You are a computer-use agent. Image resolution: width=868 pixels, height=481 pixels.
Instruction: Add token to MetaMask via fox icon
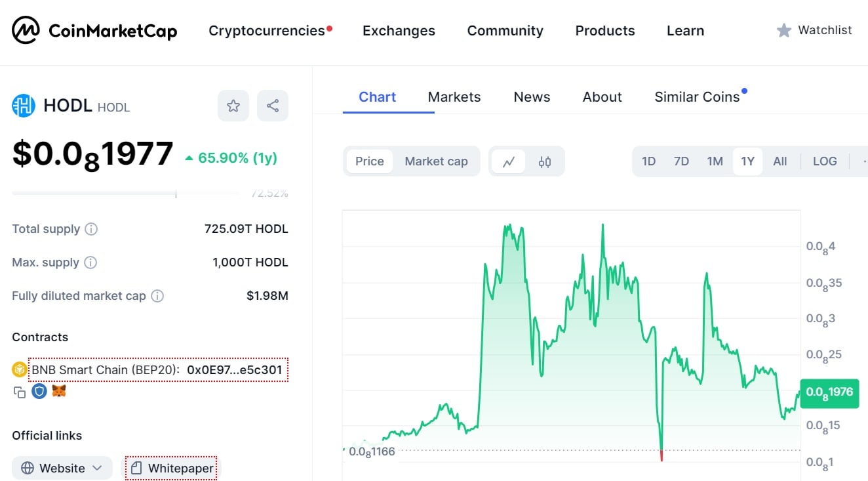tap(58, 391)
